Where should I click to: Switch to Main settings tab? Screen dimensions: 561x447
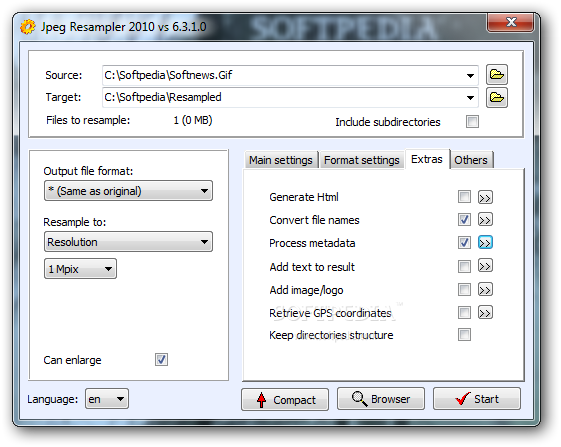point(281,160)
